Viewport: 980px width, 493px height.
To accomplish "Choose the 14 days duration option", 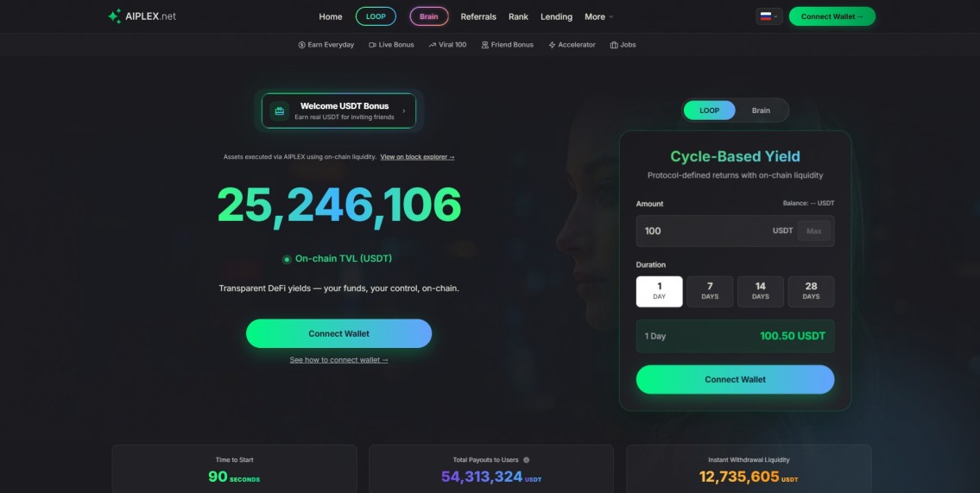I will [x=761, y=291].
